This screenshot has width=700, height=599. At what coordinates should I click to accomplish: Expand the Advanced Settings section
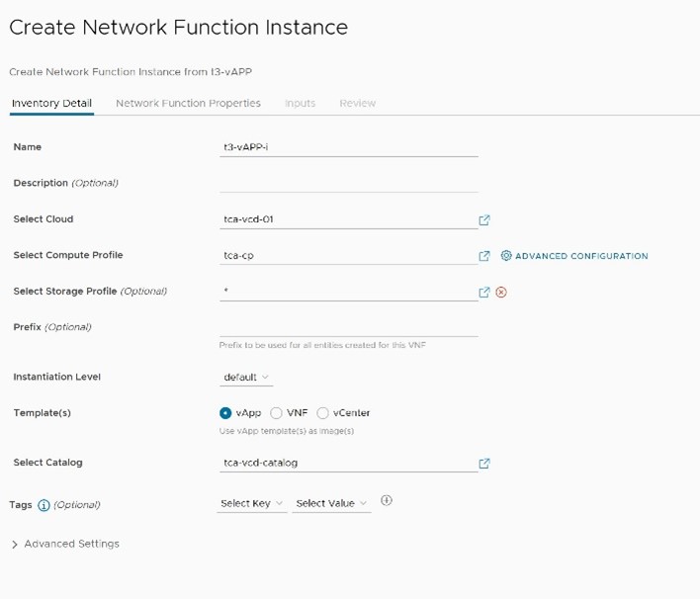tap(65, 544)
